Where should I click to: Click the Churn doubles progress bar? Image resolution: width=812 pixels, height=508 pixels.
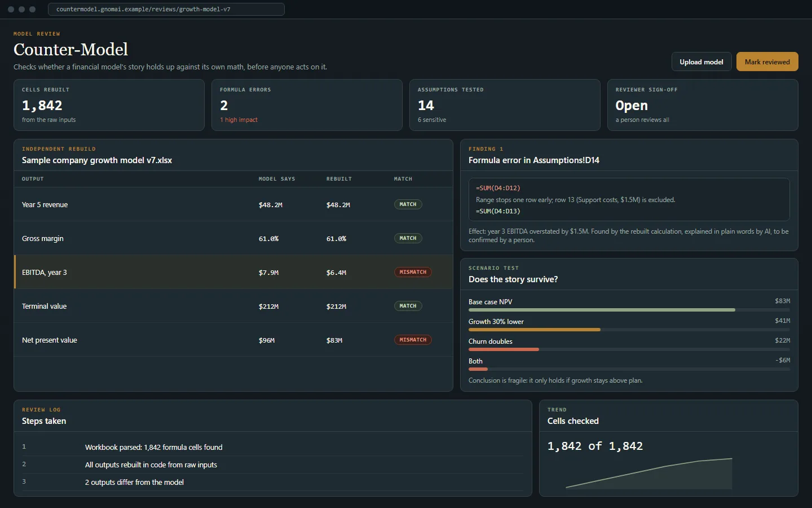[x=629, y=349]
